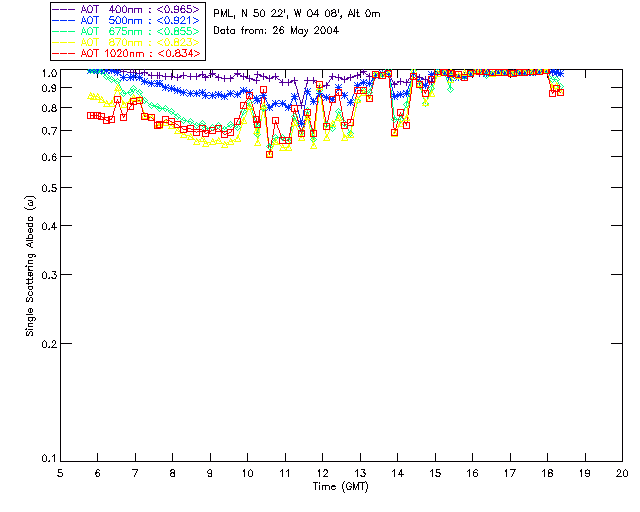The image size is (640, 512).
Task: Click the x-axis tick label 17
Action: [510, 473]
